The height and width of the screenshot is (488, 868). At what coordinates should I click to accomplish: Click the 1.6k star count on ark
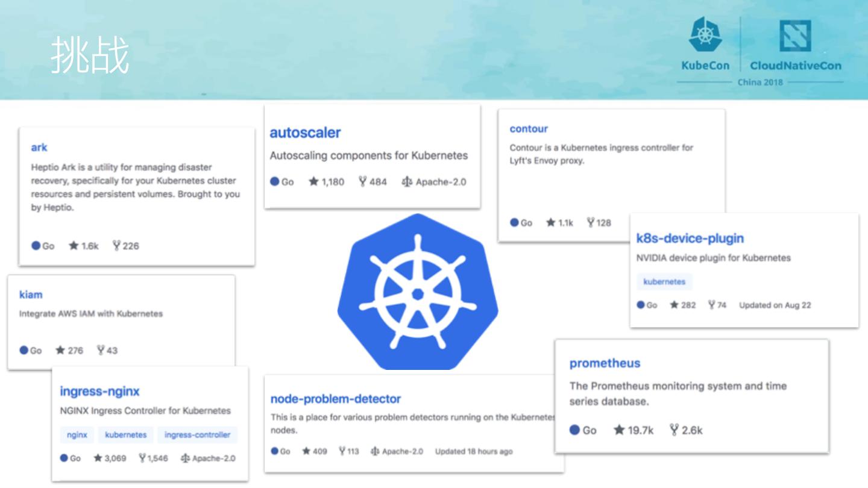(x=90, y=246)
